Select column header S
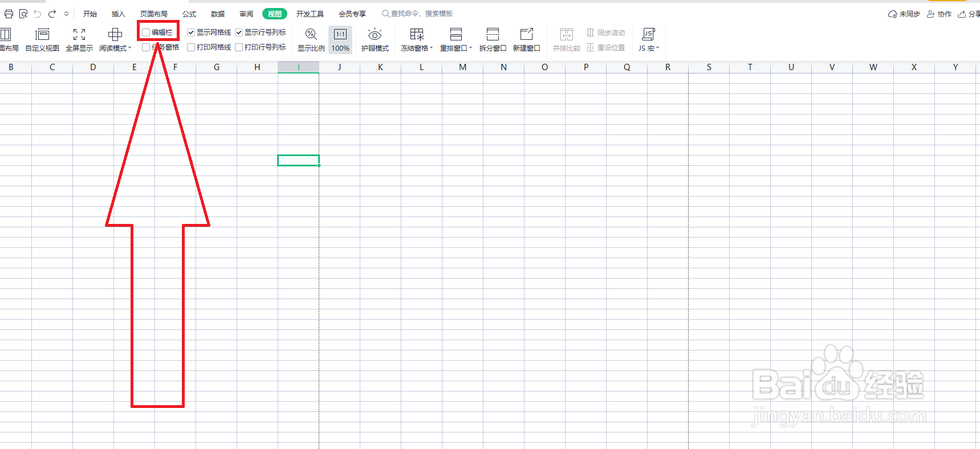Viewport: 980px width, 449px height. 709,67
